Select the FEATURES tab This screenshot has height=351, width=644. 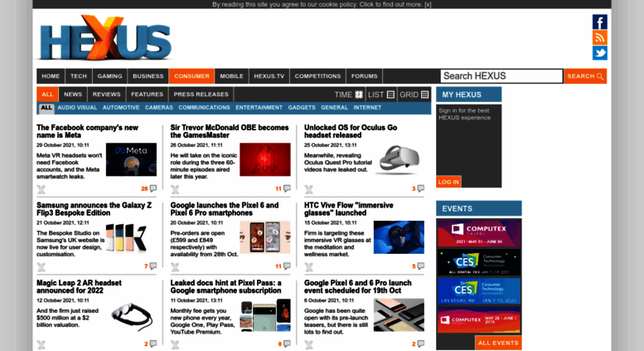click(x=147, y=94)
